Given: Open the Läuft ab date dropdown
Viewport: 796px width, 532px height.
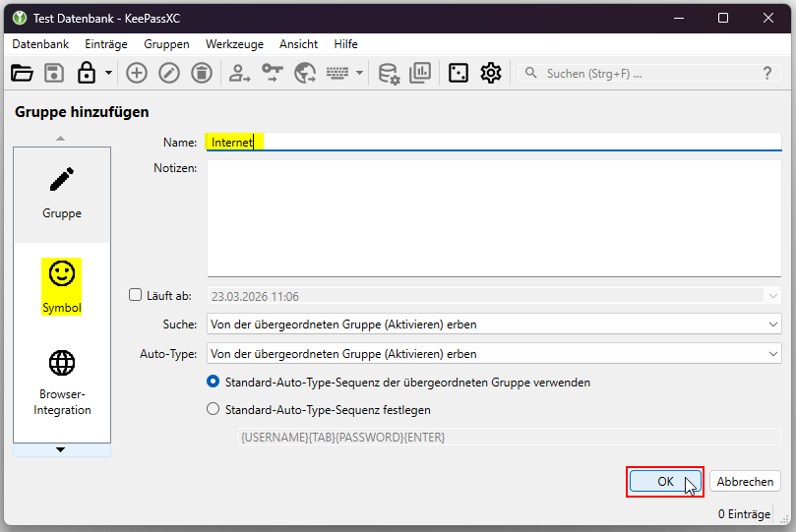Looking at the screenshot, I should 772,296.
